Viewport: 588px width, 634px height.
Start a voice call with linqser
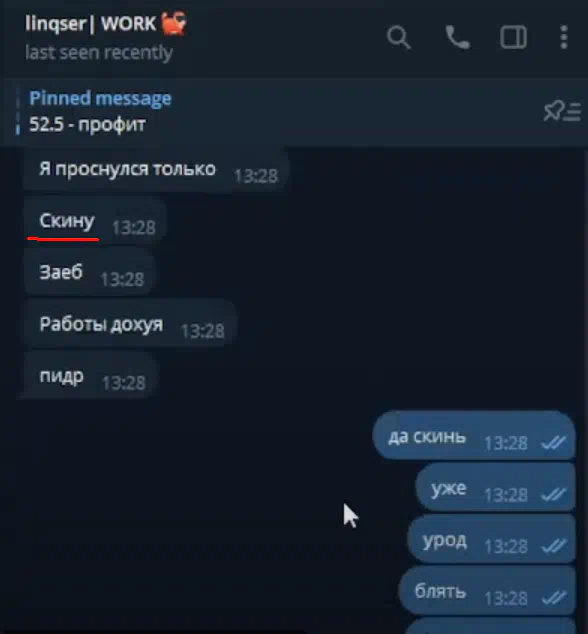coord(457,37)
